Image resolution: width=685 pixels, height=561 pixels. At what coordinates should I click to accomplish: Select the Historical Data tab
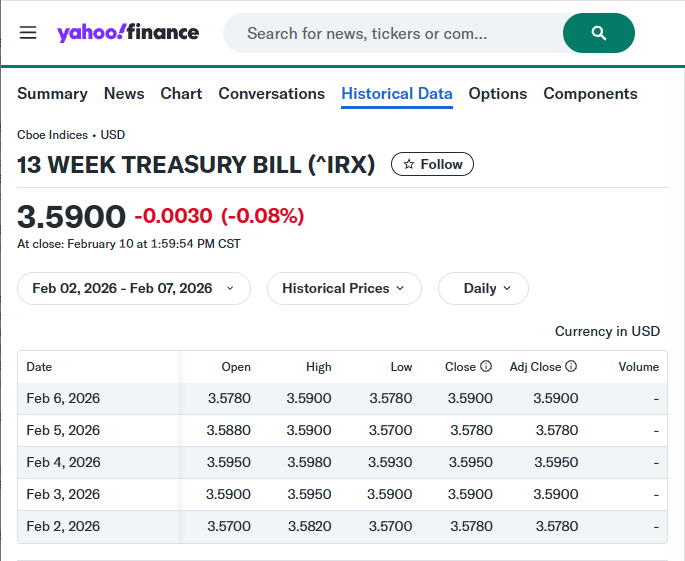point(397,93)
